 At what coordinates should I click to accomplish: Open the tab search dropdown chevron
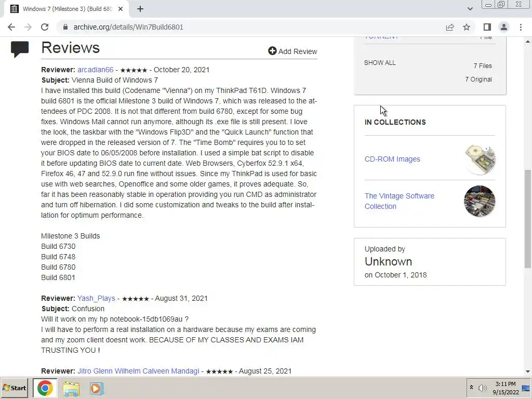click(470, 9)
